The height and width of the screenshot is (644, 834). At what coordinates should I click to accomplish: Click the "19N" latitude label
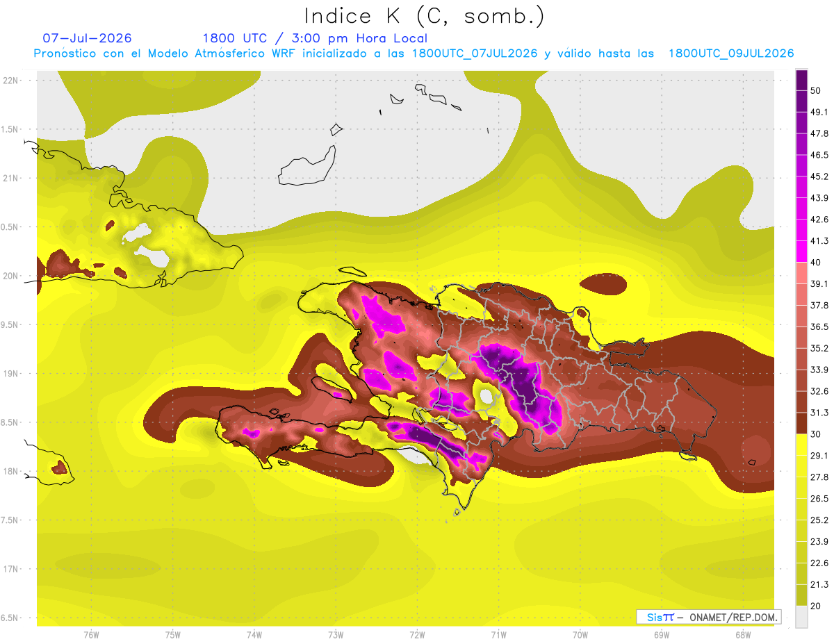point(10,373)
